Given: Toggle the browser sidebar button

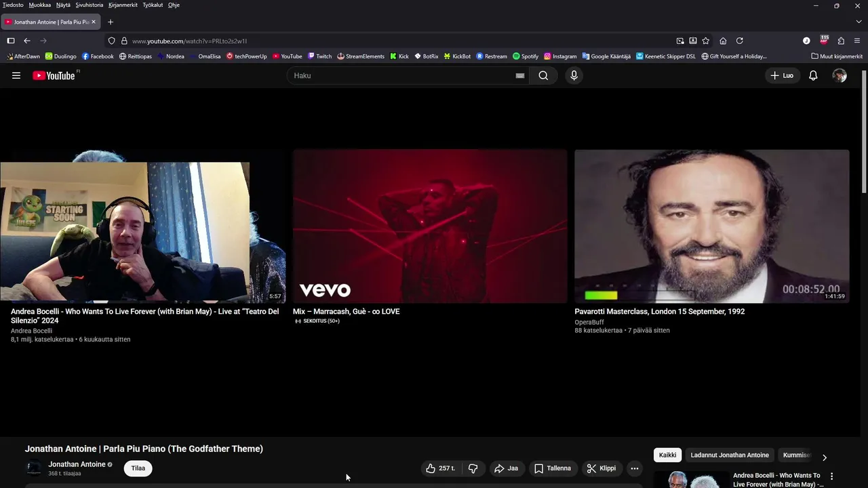Looking at the screenshot, I should click(x=11, y=41).
